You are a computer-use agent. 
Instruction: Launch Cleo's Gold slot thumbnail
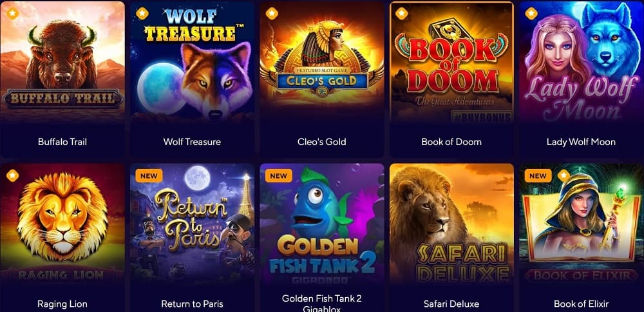point(322,63)
